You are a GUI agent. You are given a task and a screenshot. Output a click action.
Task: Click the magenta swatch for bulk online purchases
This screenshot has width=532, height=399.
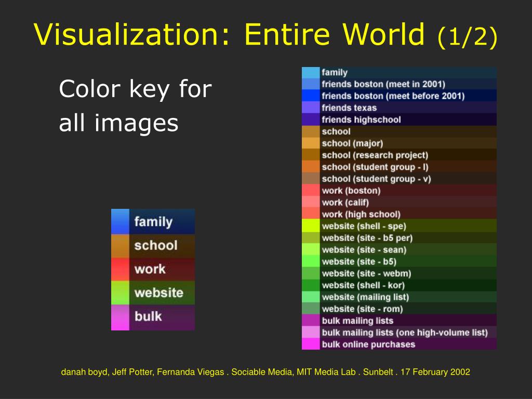point(311,344)
